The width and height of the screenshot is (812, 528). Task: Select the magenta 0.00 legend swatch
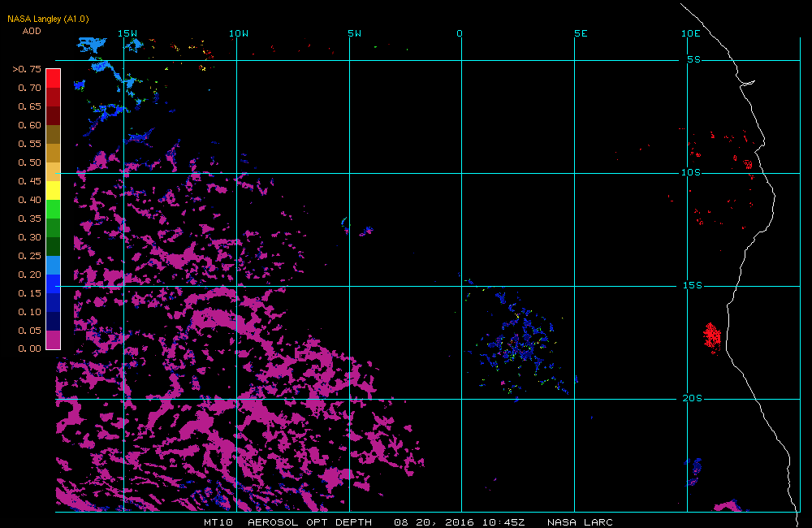(54, 340)
